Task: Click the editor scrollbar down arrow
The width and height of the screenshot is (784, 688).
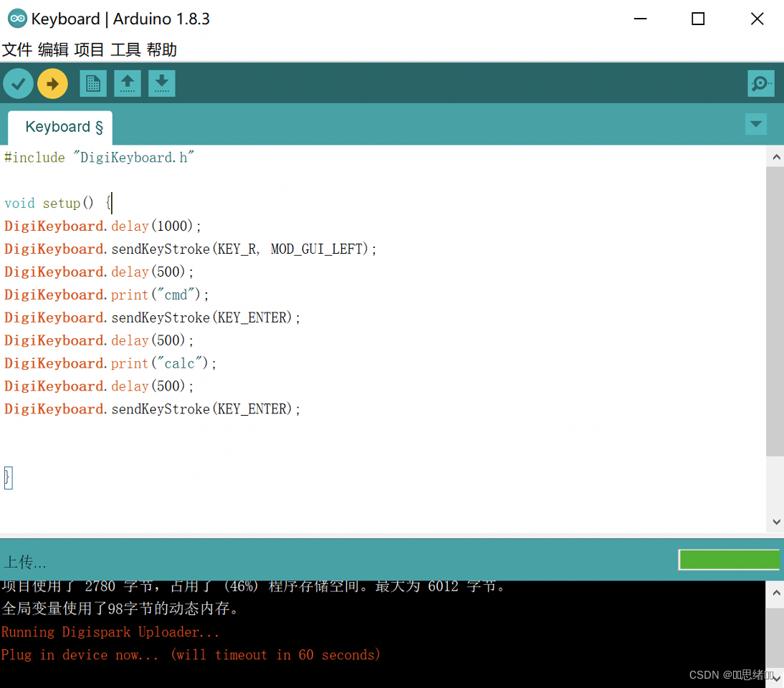Action: pyautogui.click(x=776, y=522)
